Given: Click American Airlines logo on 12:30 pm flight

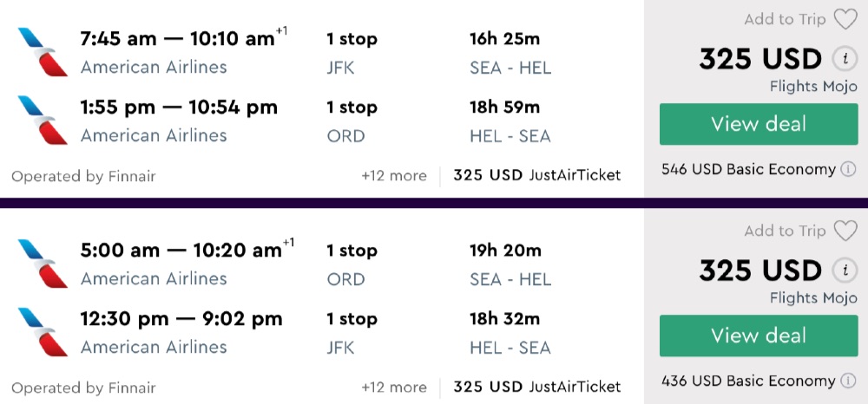Looking at the screenshot, I should [42, 332].
